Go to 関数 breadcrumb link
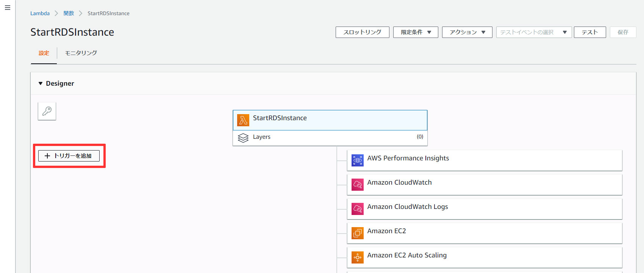Viewport: 644px width, 273px height. 69,13
